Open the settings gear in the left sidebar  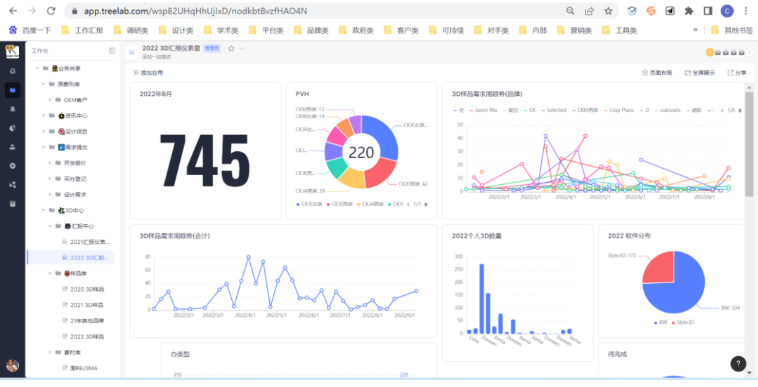click(x=13, y=166)
